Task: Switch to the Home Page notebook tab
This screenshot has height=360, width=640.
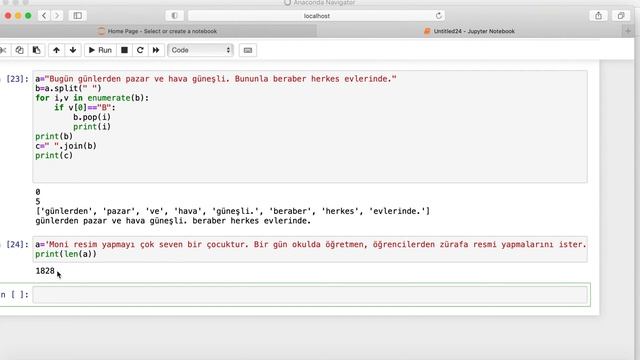Action: (158, 31)
